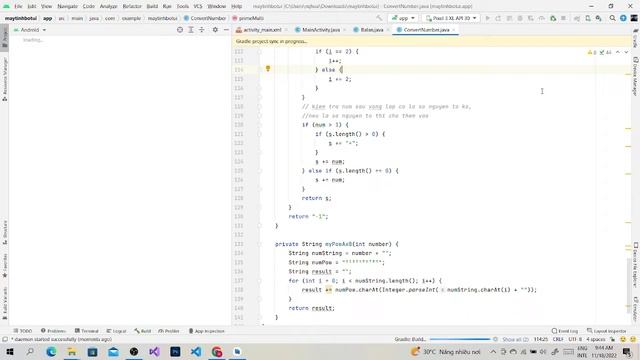Click the ConvertNumber breadcrumb
Image resolution: width=640 pixels, height=360 pixels.
(204, 18)
